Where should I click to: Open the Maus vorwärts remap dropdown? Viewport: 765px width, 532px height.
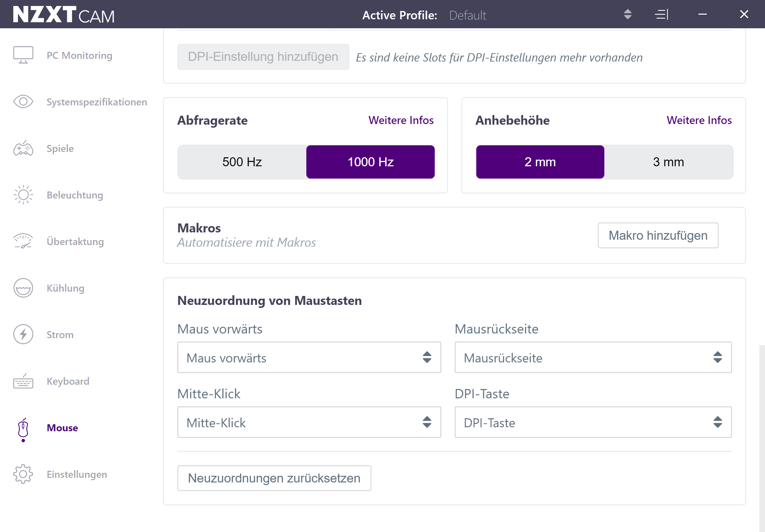pyautogui.click(x=309, y=358)
